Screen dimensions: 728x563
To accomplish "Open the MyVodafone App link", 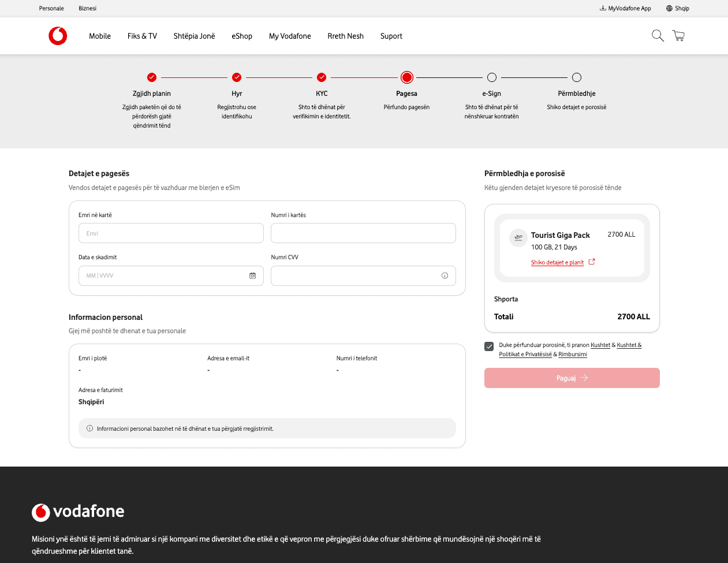I will point(629,8).
